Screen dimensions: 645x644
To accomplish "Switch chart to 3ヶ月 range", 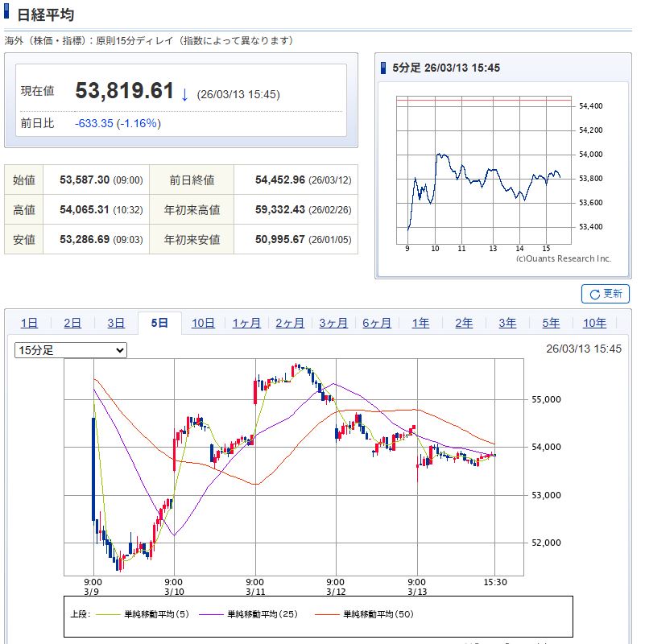I will tap(333, 323).
